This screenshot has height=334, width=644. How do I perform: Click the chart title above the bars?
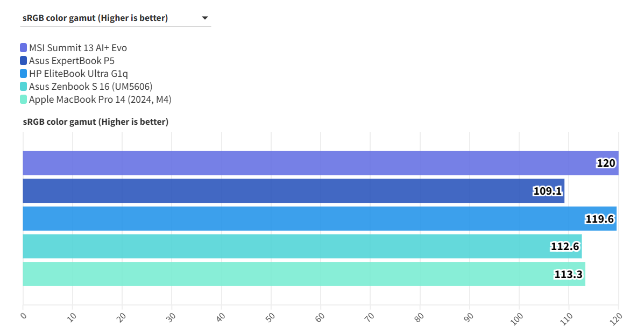point(96,122)
